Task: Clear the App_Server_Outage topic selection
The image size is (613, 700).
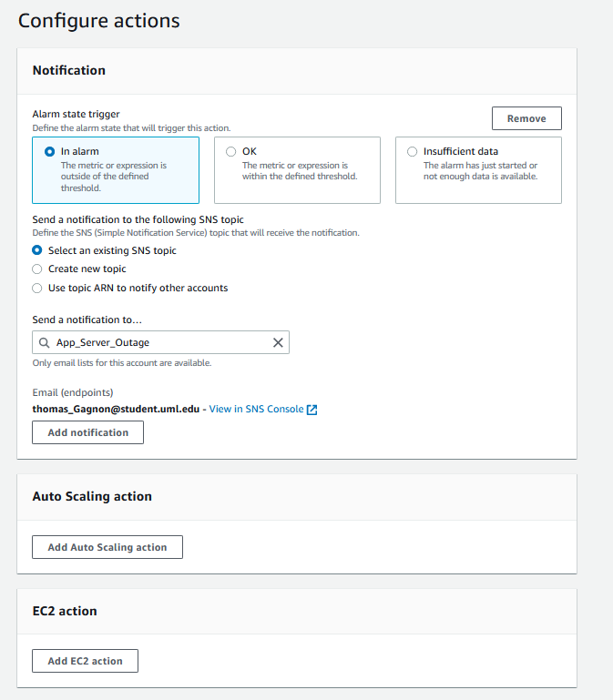Action: (x=278, y=342)
